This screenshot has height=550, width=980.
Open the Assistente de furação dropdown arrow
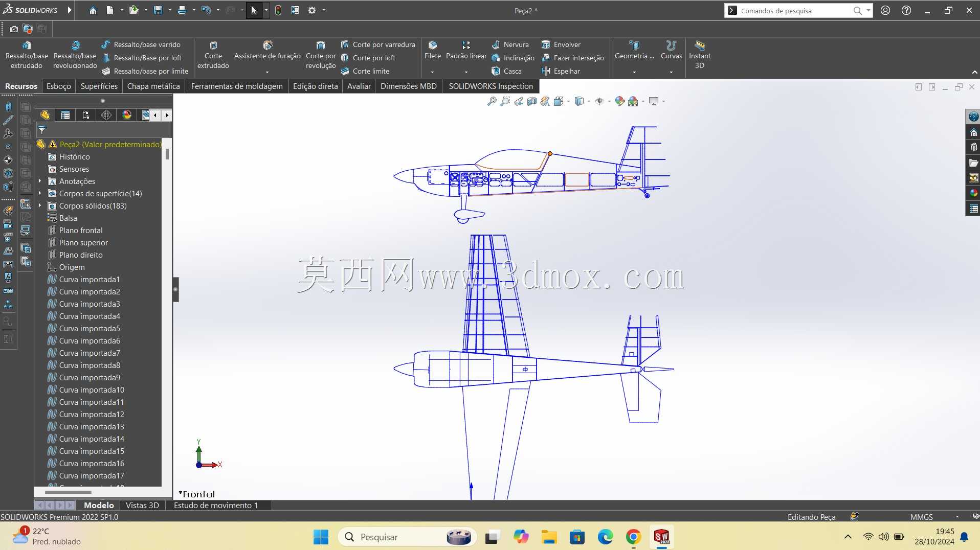267,72
